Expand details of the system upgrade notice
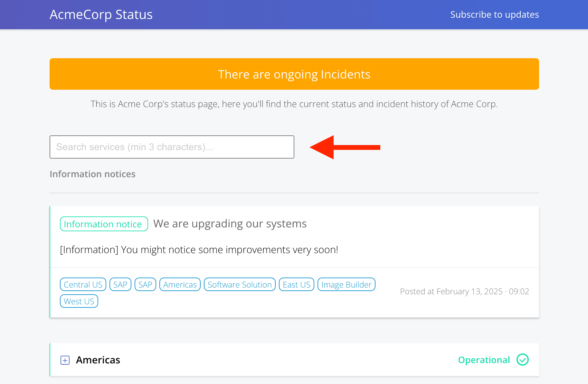The image size is (588, 384). [x=230, y=224]
